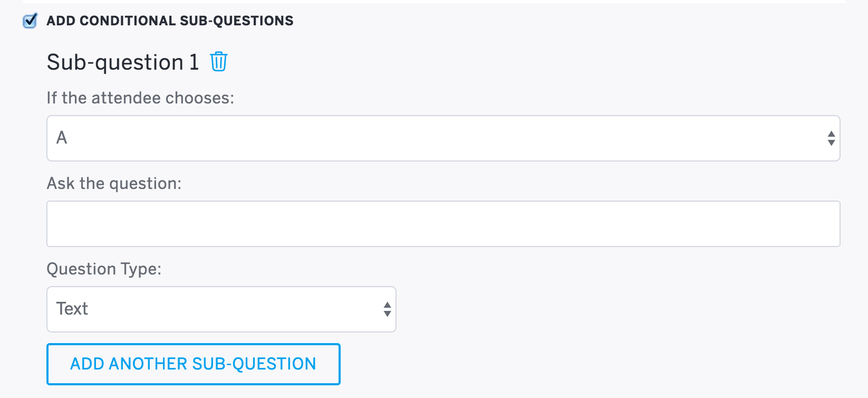
Task: Select the option 'A' shown in attendee dropdown
Action: [62, 138]
